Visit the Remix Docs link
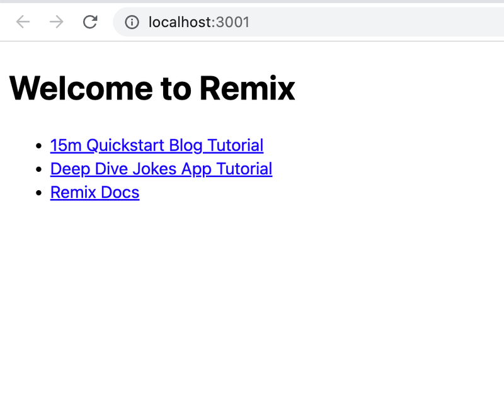 coord(95,192)
